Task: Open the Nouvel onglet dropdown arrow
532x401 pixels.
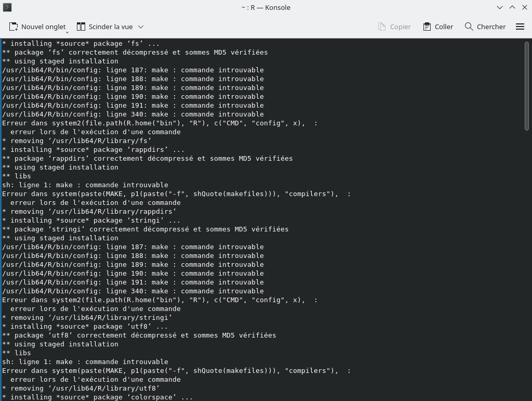Action: 67,32
